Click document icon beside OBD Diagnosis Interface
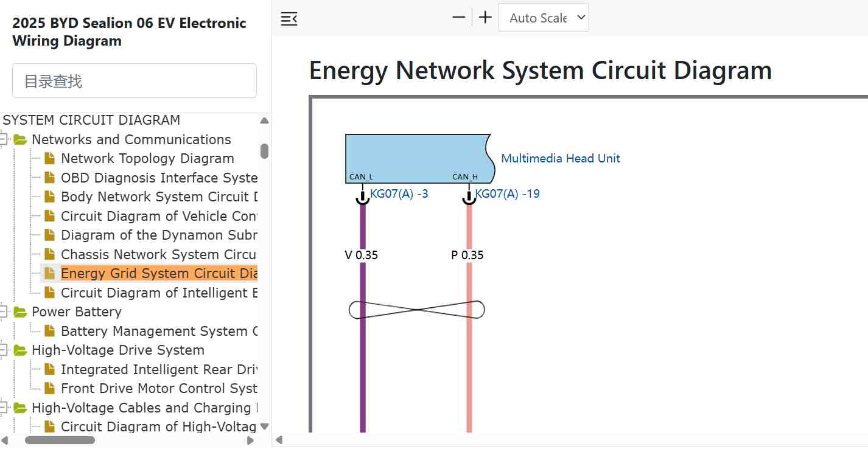This screenshot has width=868, height=449. [x=49, y=178]
